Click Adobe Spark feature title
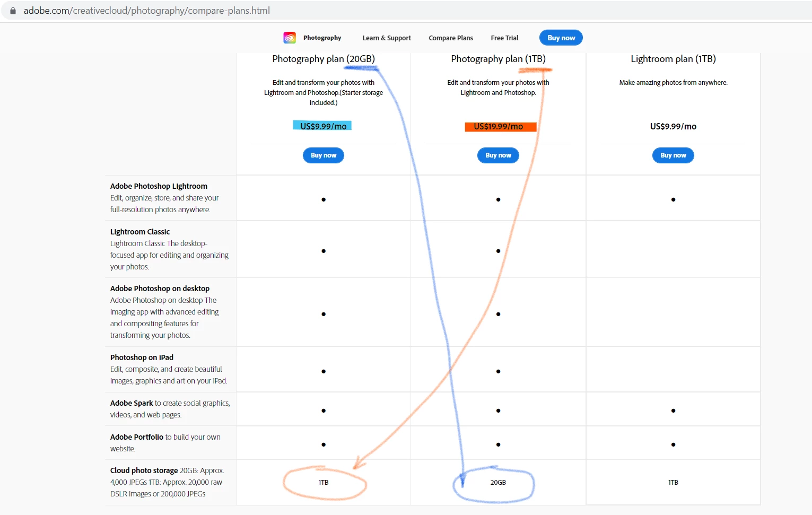This screenshot has height=515, width=812. (132, 403)
